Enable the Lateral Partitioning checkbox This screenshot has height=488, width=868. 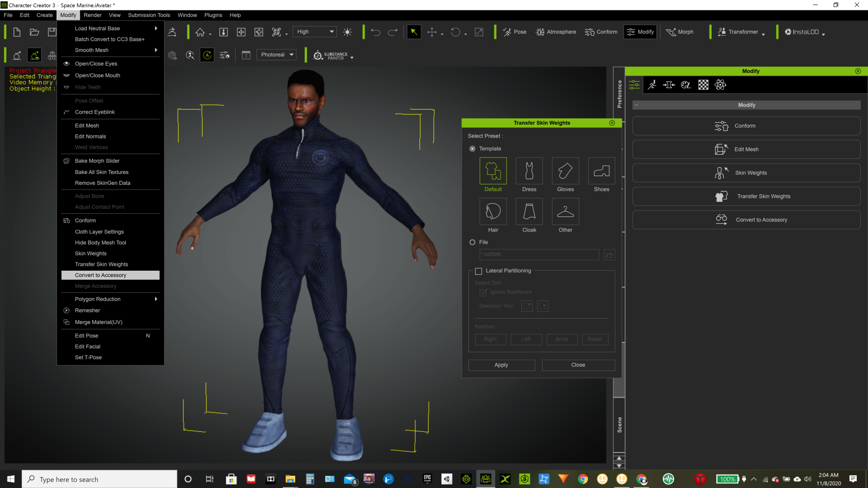click(x=479, y=271)
